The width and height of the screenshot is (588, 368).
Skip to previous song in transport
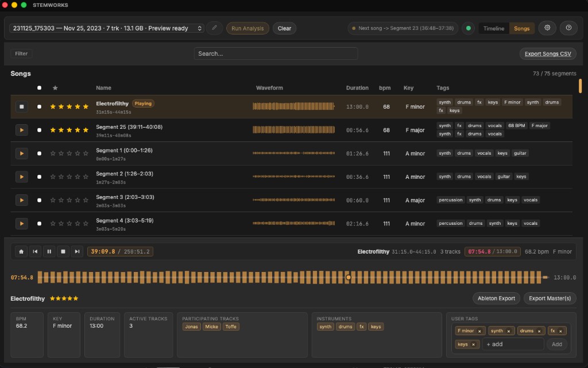(35, 252)
